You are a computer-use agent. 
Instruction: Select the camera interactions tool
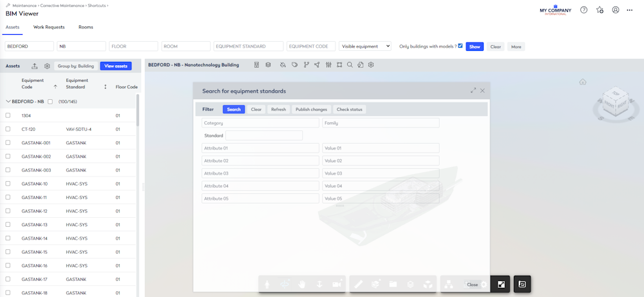coord(337,284)
